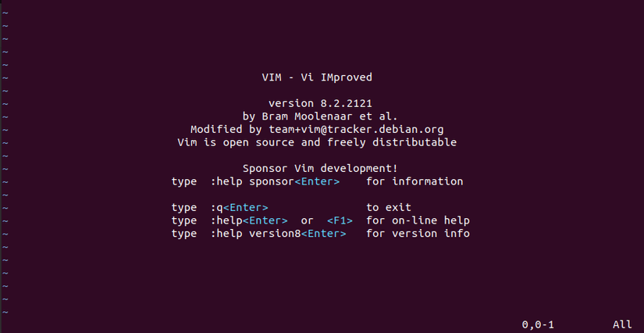Click the "for on-line help" text
Viewport: 644px width, 333px height.
coord(418,220)
